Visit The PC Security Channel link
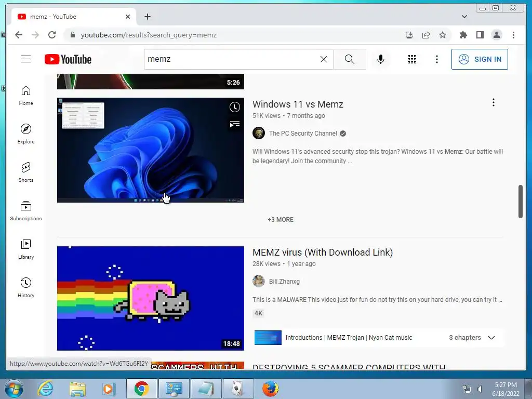This screenshot has width=532, height=399. click(x=303, y=134)
